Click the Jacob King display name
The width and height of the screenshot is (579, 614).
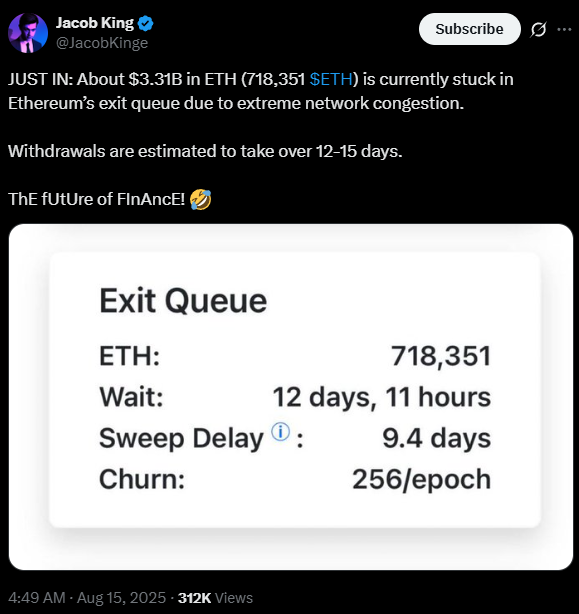click(x=95, y=23)
